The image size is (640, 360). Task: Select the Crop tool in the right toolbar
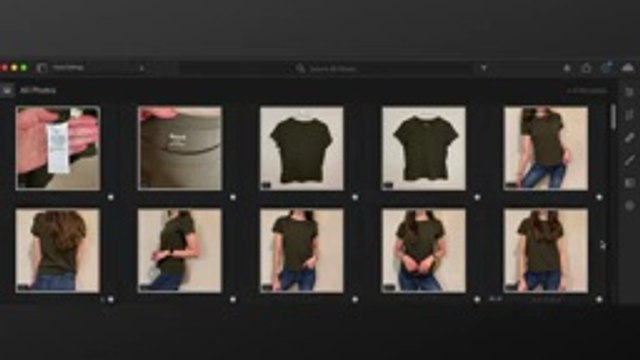[x=629, y=115]
